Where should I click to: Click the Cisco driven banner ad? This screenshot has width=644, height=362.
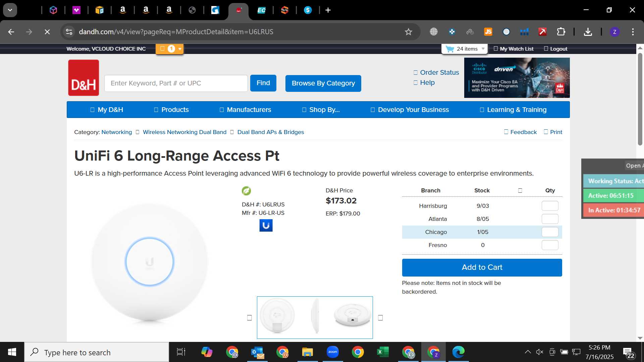(517, 78)
